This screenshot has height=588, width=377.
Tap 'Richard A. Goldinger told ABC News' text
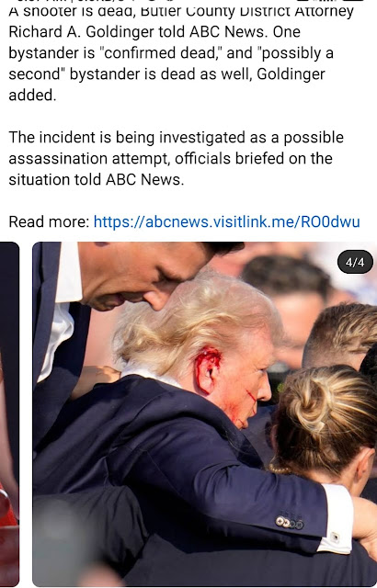pyautogui.click(x=138, y=32)
